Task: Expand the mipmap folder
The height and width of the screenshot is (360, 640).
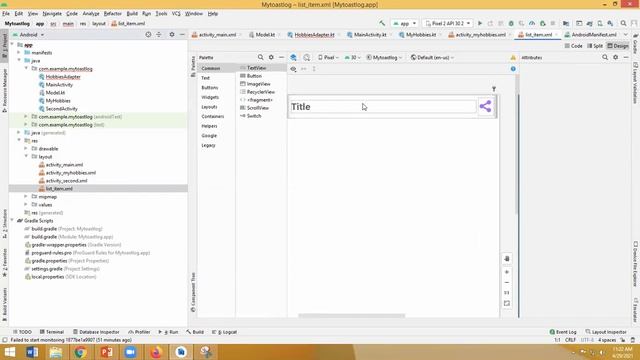Action: click(26, 197)
